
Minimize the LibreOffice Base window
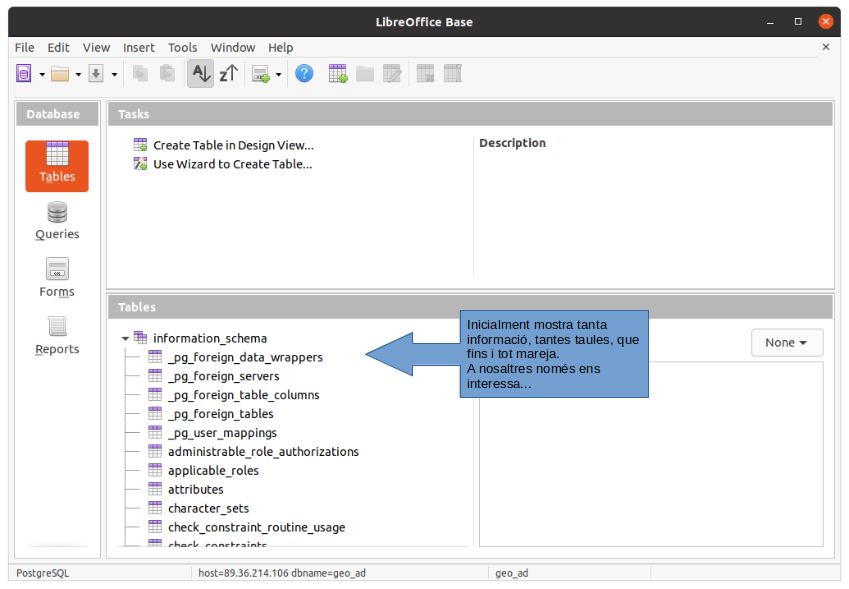click(770, 22)
